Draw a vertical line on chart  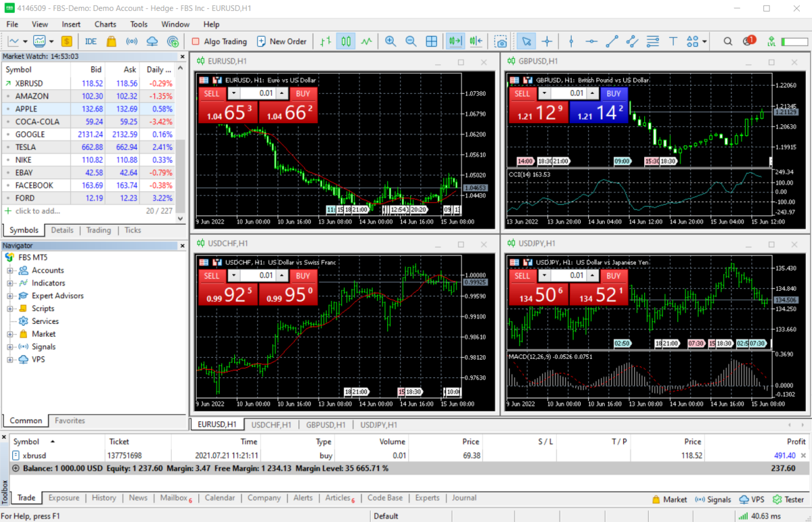coord(571,41)
